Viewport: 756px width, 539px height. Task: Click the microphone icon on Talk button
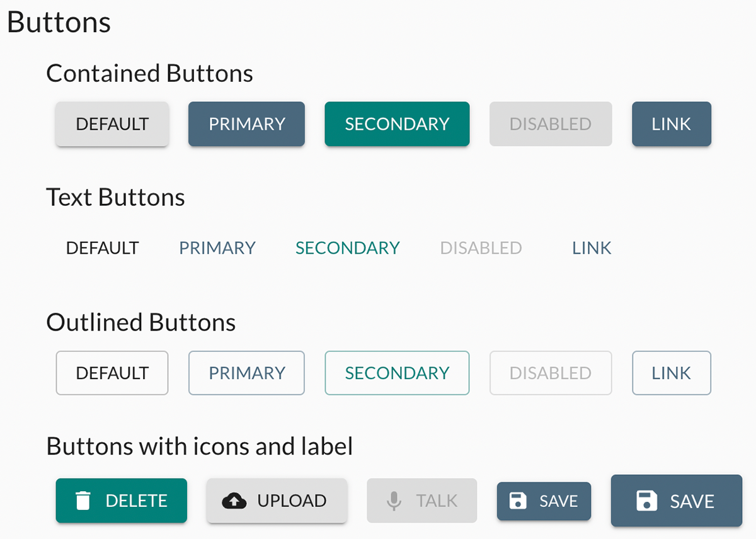(x=394, y=501)
